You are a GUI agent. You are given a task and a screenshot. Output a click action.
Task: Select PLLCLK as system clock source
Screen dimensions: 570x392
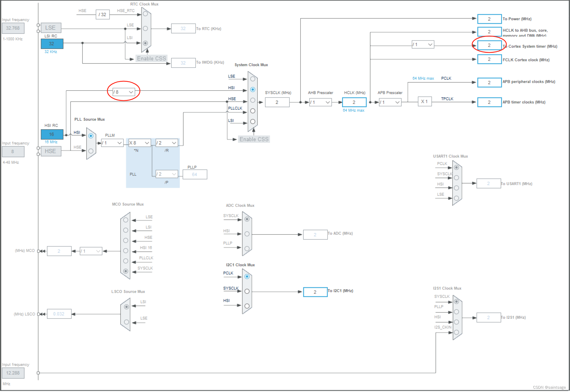(252, 111)
